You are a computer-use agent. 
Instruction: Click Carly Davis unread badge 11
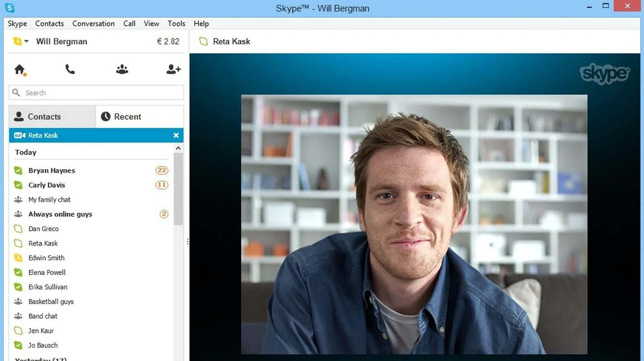(162, 185)
